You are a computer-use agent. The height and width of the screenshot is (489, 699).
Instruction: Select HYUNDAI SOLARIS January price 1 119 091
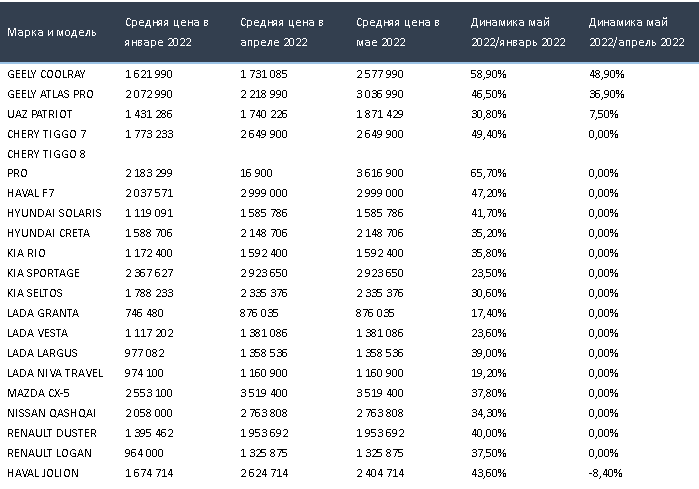coord(150,213)
